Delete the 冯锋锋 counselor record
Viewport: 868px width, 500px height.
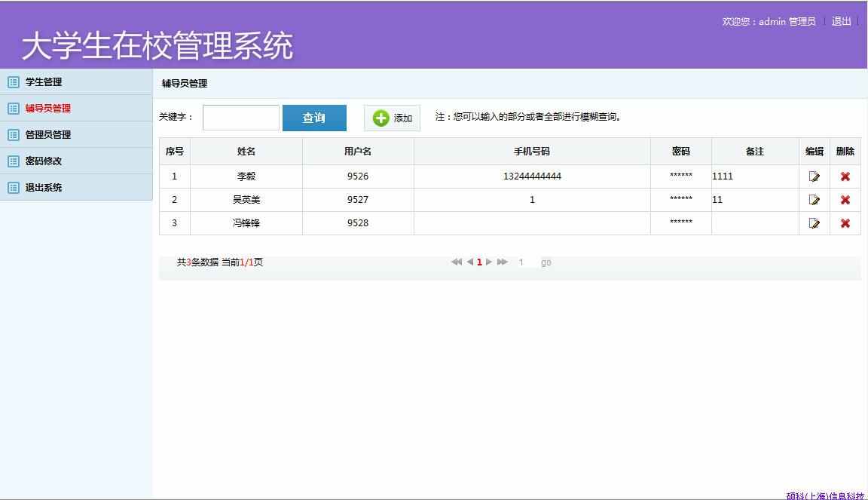coord(845,222)
